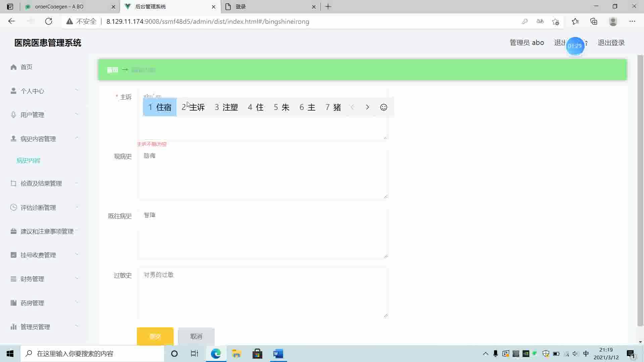Click the 用户管理 microphone icon
This screenshot has width=644, height=362.
[x=13, y=115]
